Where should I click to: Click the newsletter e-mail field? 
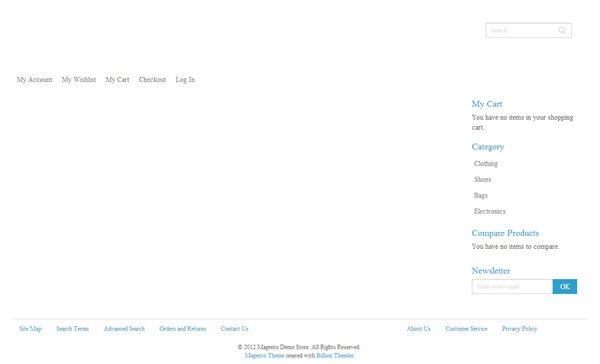coord(512,287)
